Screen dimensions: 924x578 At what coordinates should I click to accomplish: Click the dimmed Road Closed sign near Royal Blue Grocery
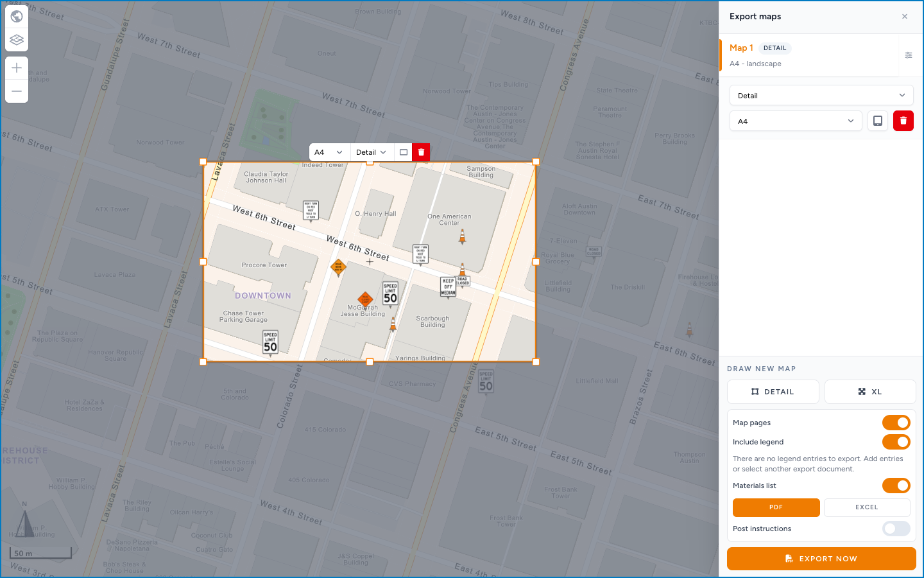[x=594, y=252]
